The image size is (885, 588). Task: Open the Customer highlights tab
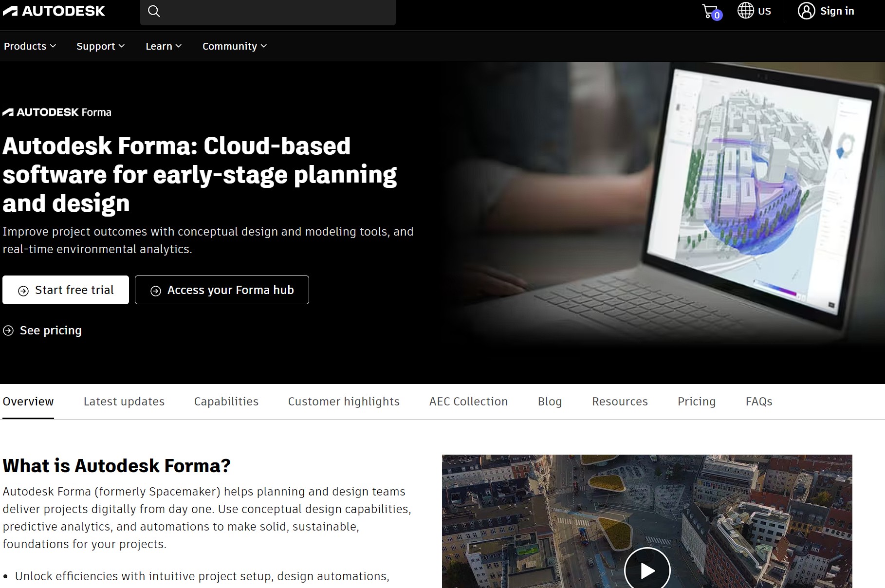pyautogui.click(x=343, y=401)
